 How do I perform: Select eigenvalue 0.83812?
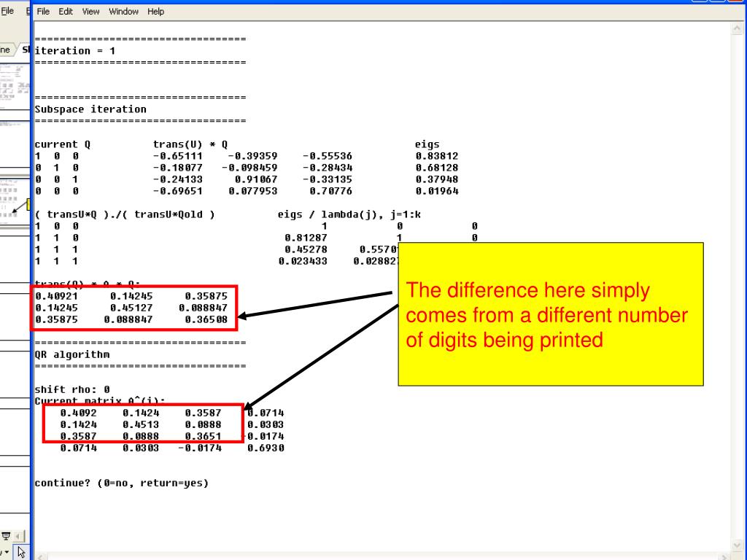tap(436, 156)
